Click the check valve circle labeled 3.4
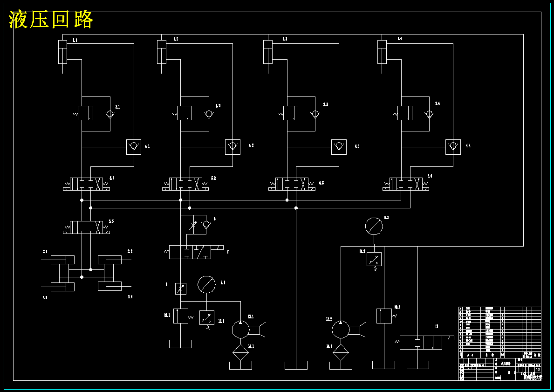Viewport: 554px width, 392px height. pos(429,114)
